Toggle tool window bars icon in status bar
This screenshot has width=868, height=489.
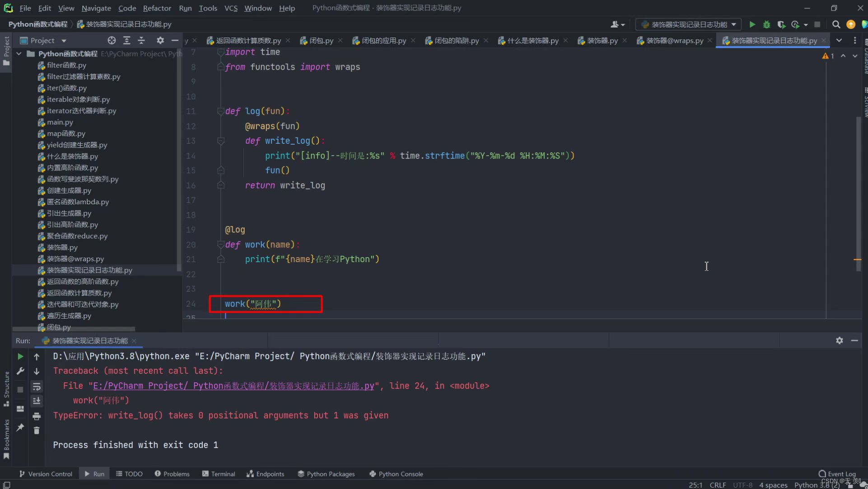tap(7, 485)
